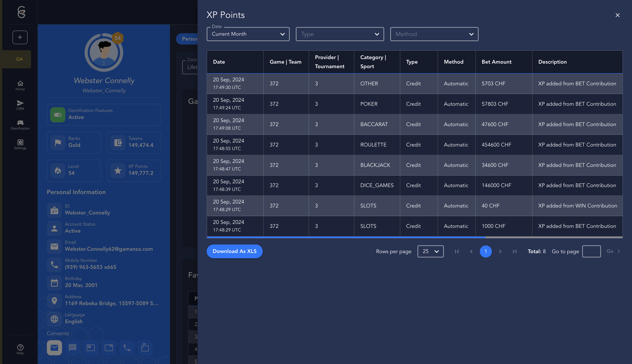Open the Method filter dropdown
Image resolution: width=632 pixels, height=364 pixels.
pos(434,34)
